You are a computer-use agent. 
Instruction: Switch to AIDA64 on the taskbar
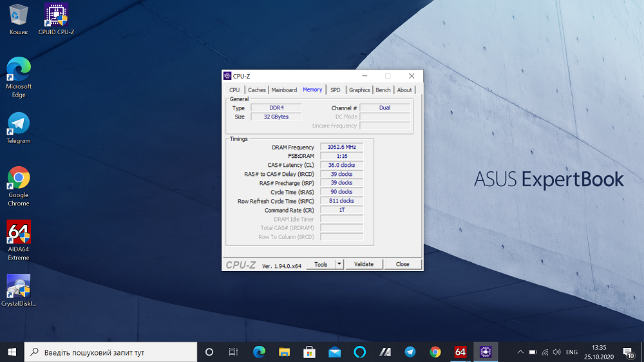[x=460, y=352]
